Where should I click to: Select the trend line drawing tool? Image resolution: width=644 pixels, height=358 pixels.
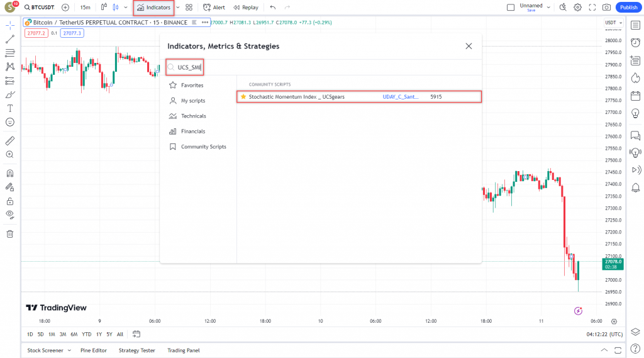pos(9,39)
